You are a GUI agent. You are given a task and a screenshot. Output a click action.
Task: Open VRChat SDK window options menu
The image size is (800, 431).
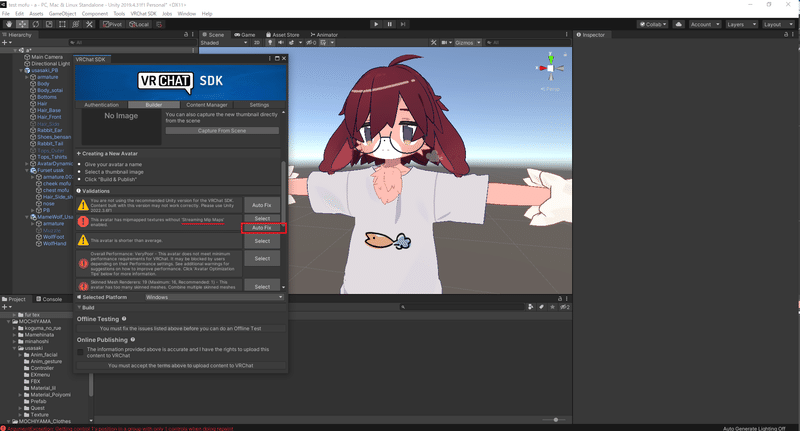click(x=269, y=59)
